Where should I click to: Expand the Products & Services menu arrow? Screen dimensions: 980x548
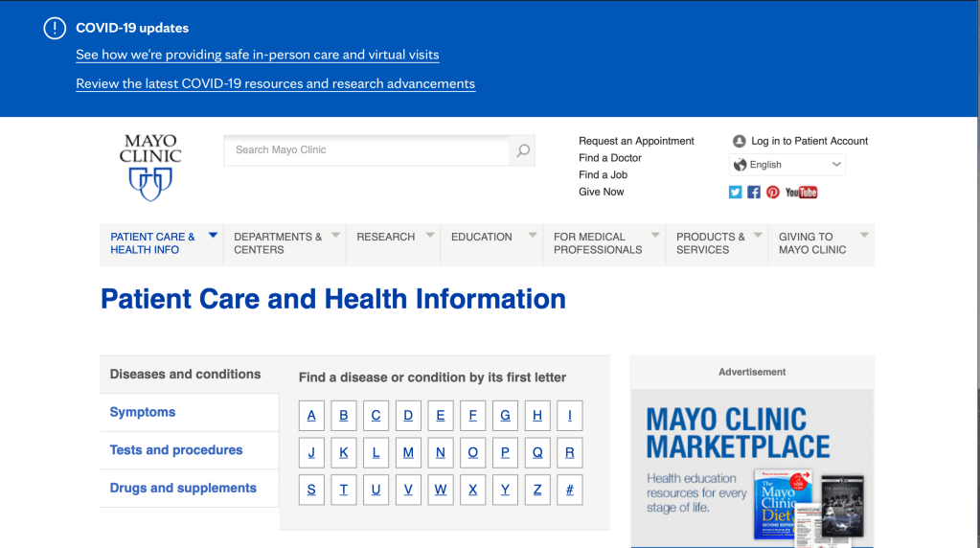click(758, 235)
